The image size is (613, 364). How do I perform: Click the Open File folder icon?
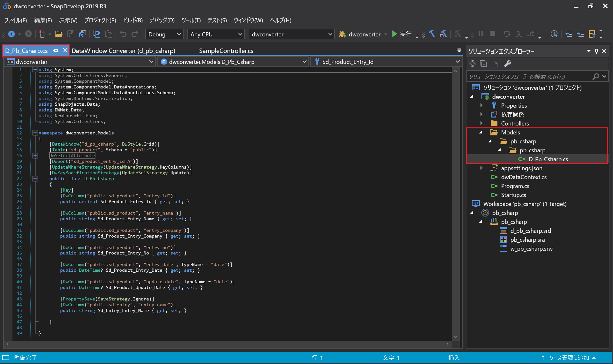[59, 34]
